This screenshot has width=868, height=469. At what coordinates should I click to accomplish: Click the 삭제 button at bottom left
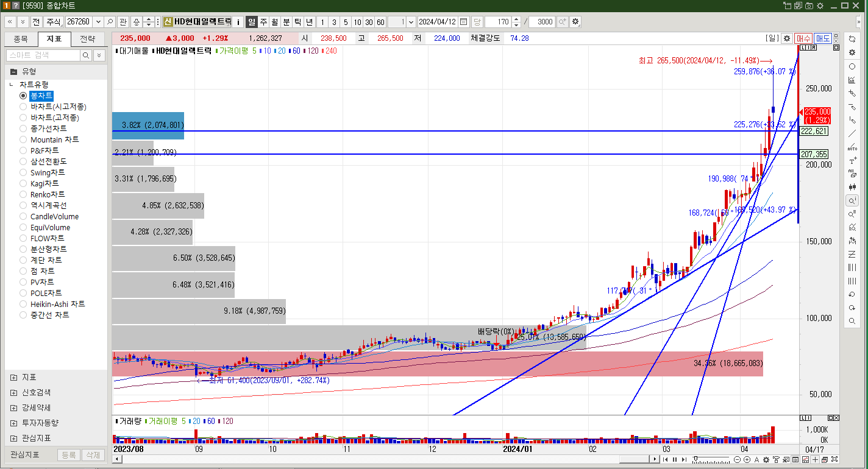(x=93, y=455)
